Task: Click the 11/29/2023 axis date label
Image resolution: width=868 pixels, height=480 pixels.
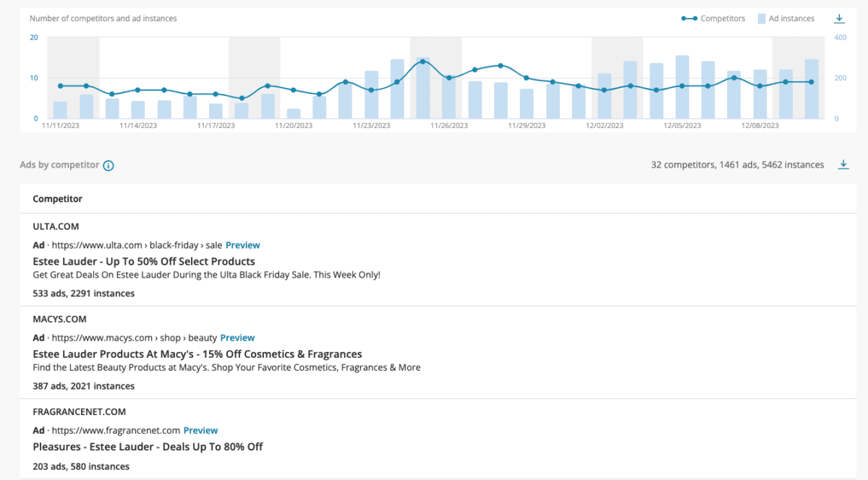Action: pyautogui.click(x=527, y=126)
